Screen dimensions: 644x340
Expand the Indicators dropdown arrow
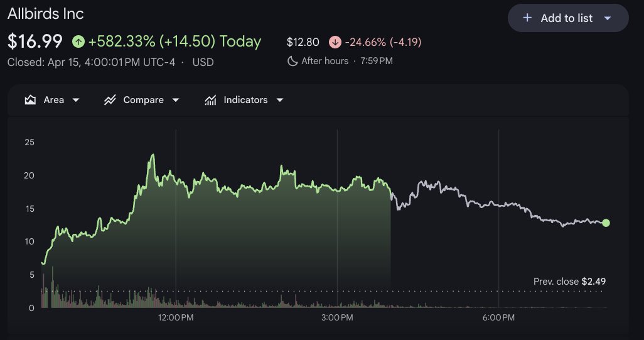click(x=280, y=100)
